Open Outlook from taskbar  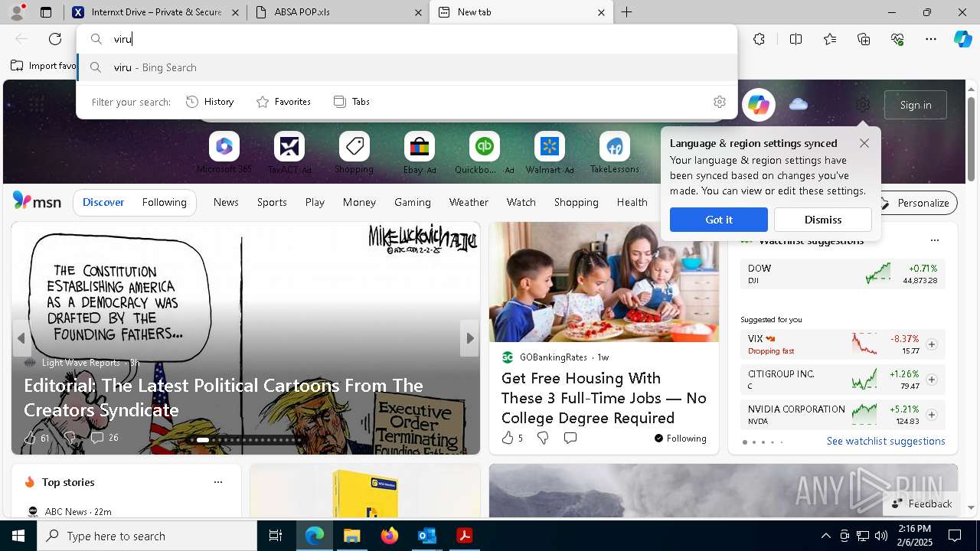(426, 536)
